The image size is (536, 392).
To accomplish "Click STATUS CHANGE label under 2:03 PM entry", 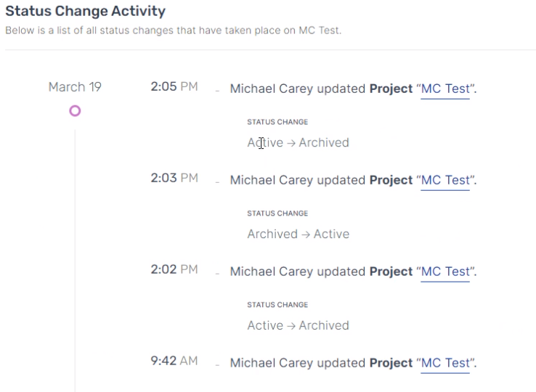I will [x=277, y=213].
